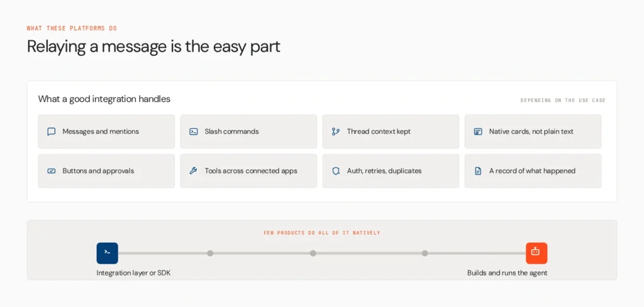The height and width of the screenshot is (307, 644).
Task: Click the Buttons and approvals checkmark icon
Action: (x=52, y=171)
